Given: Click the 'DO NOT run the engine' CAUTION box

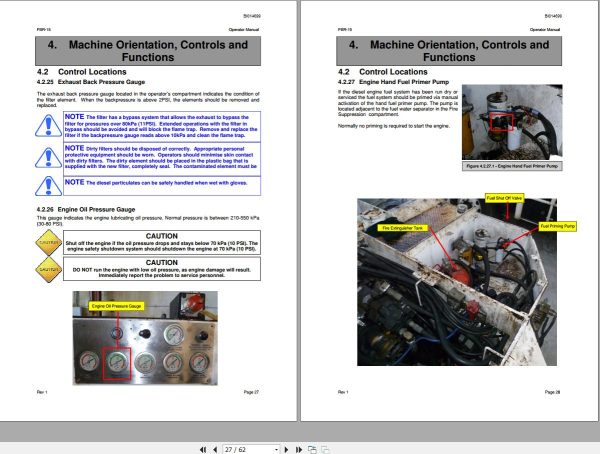Looking at the screenshot, I should tap(162, 269).
